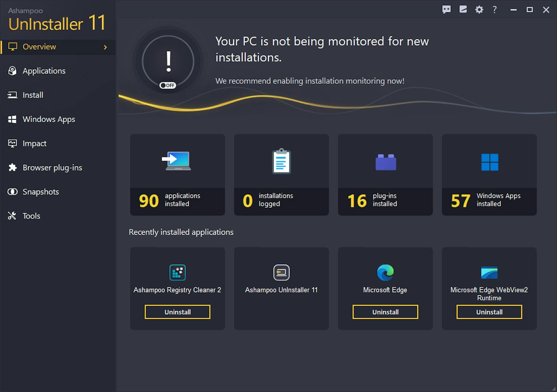
Task: Click 'Your PC is not being monitored' headline
Action: [x=322, y=49]
